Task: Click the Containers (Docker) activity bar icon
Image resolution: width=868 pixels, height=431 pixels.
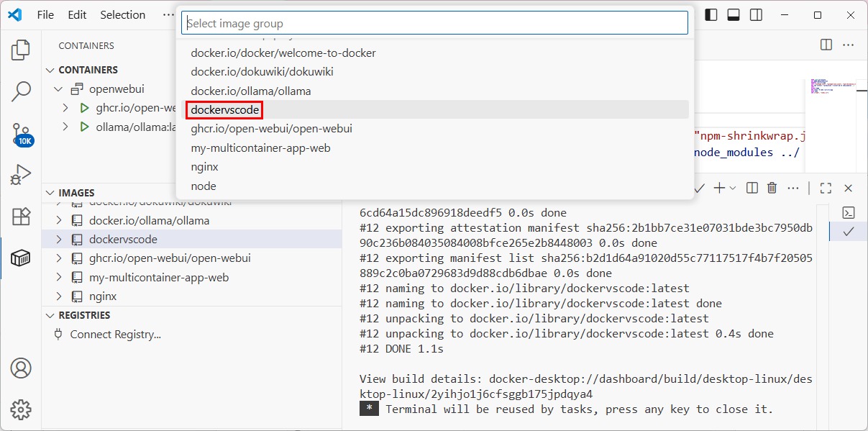Action: click(21, 258)
